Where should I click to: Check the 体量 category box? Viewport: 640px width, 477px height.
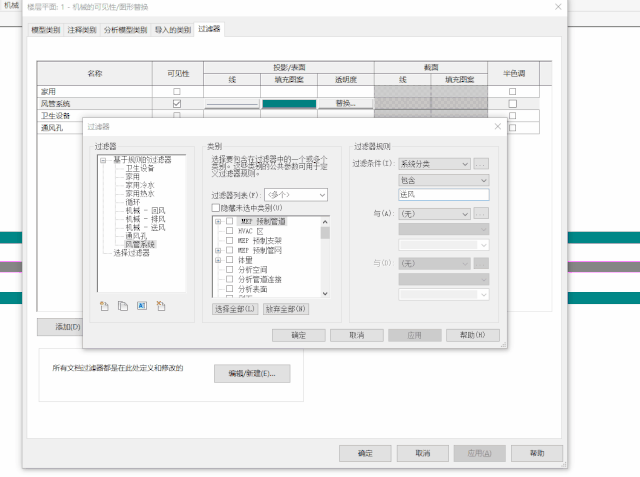point(229,260)
